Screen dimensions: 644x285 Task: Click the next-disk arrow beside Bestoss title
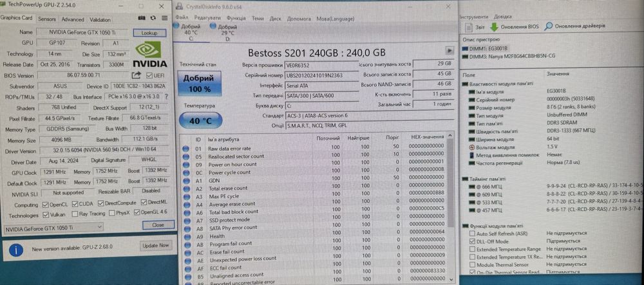coord(450,50)
